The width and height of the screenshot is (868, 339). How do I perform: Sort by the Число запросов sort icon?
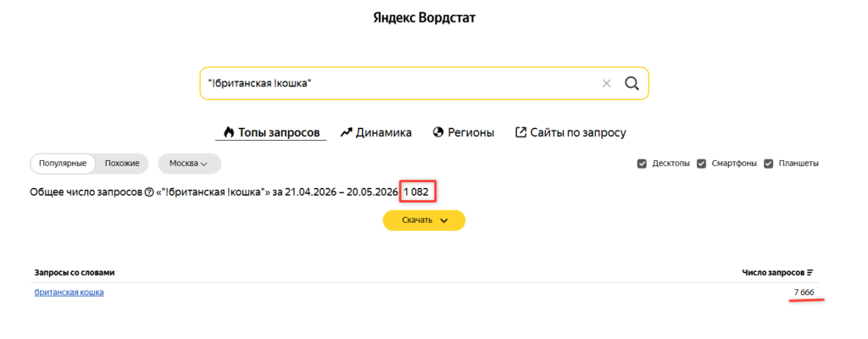click(810, 273)
